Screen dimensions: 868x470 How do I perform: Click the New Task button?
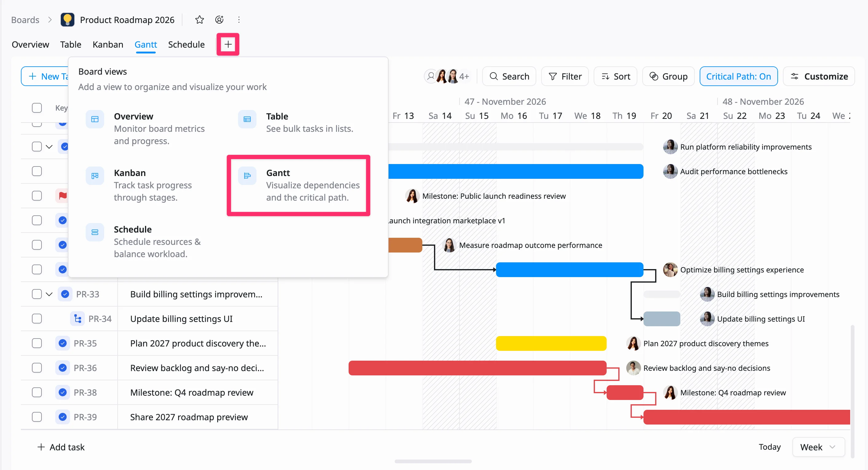45,76
